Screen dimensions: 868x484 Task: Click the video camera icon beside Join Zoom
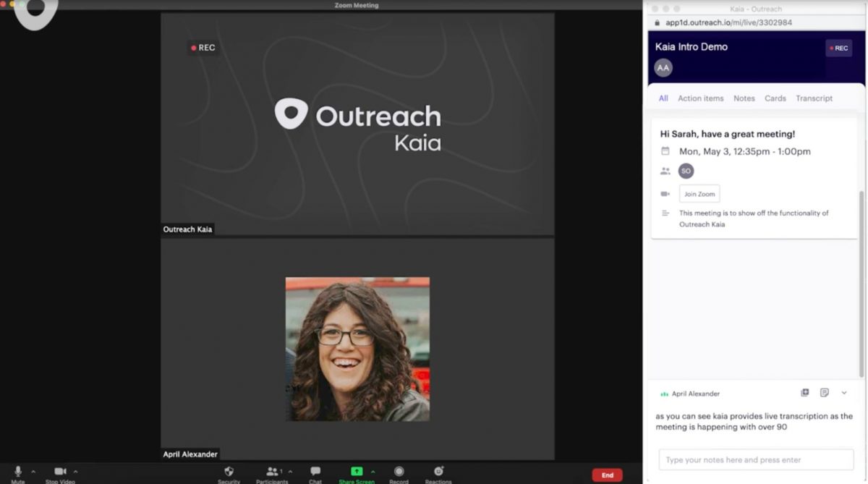coord(665,194)
